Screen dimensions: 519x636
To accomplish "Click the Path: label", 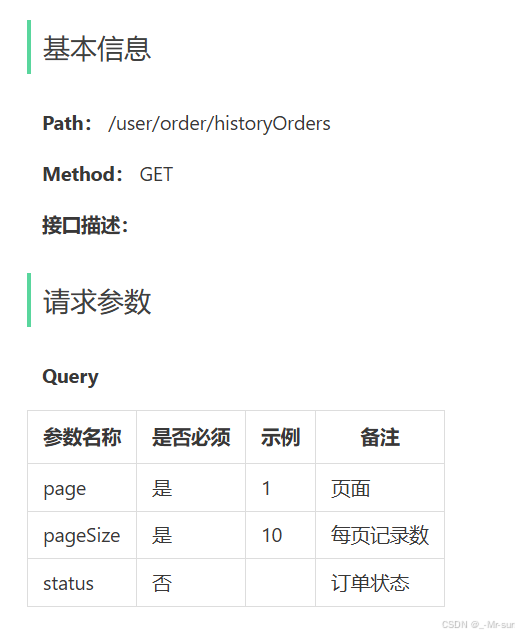I will [x=67, y=123].
